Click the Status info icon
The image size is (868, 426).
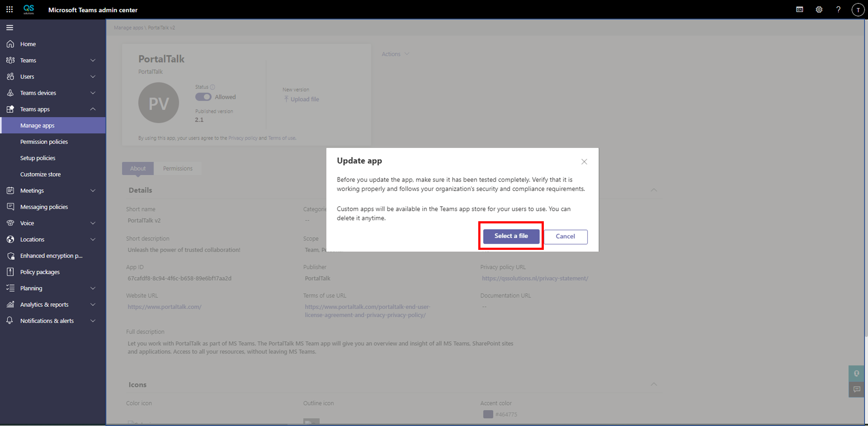coord(213,87)
